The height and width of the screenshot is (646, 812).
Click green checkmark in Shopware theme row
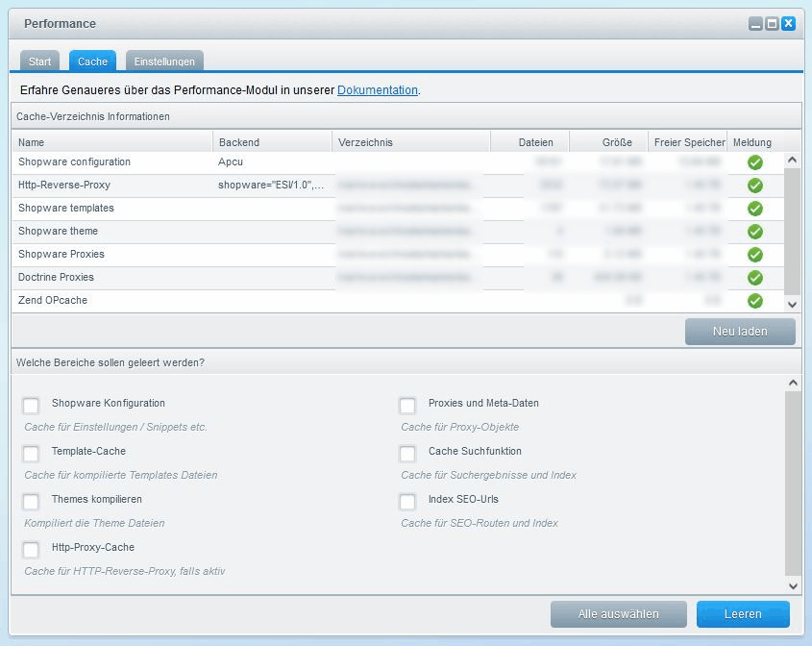pos(755,232)
